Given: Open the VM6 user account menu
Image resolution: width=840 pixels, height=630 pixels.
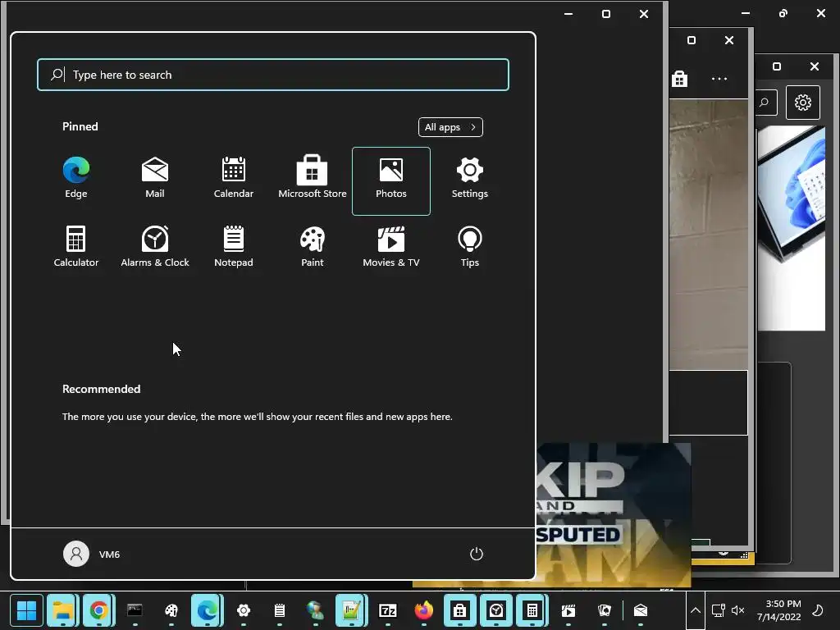Looking at the screenshot, I should click(x=92, y=554).
